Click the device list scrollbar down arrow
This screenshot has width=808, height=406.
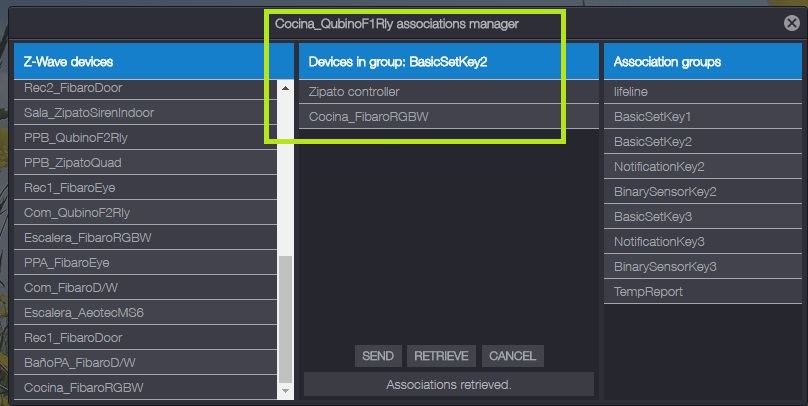pyautogui.click(x=286, y=390)
